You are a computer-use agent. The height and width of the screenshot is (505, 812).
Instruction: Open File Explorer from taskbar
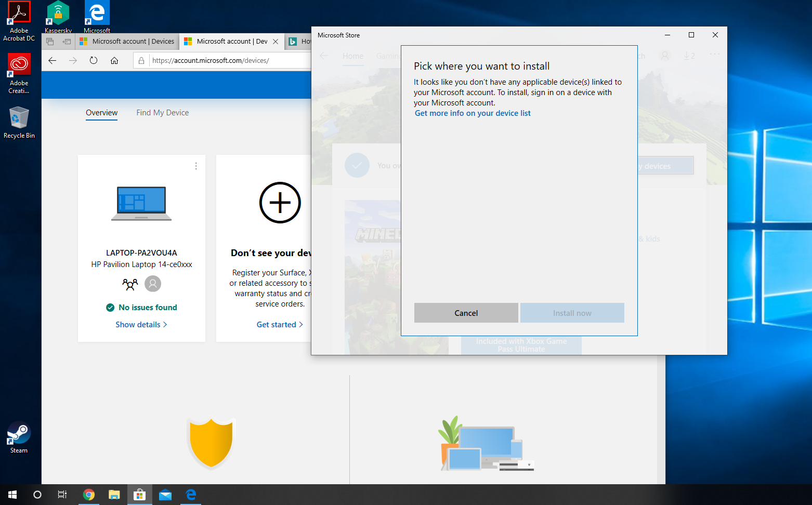[x=114, y=495]
